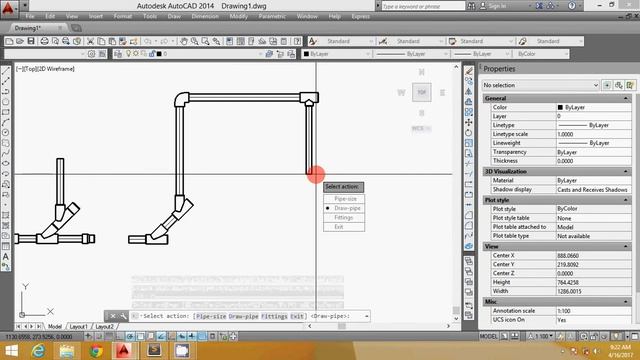The image size is (640, 360).
Task: Toggle layer lock icon in layer dropdown
Action: tap(152, 54)
